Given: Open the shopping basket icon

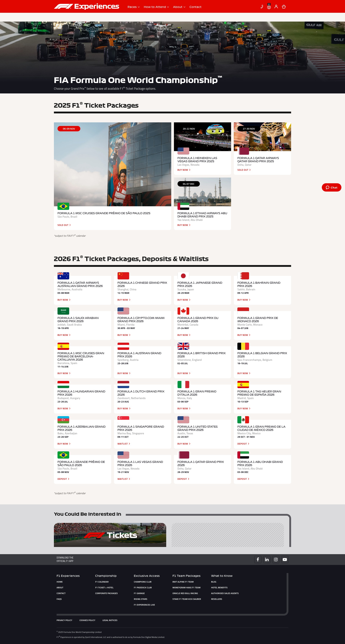Looking at the screenshot, I should [x=284, y=7].
